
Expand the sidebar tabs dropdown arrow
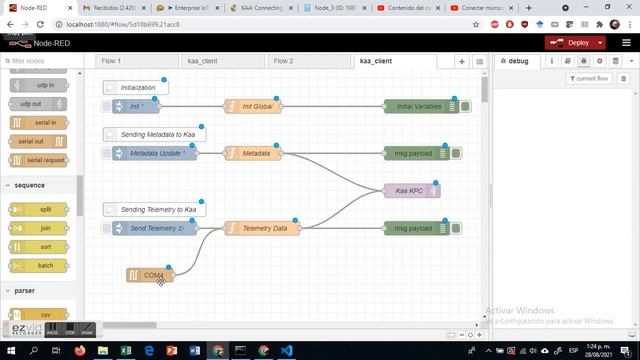[631, 61]
